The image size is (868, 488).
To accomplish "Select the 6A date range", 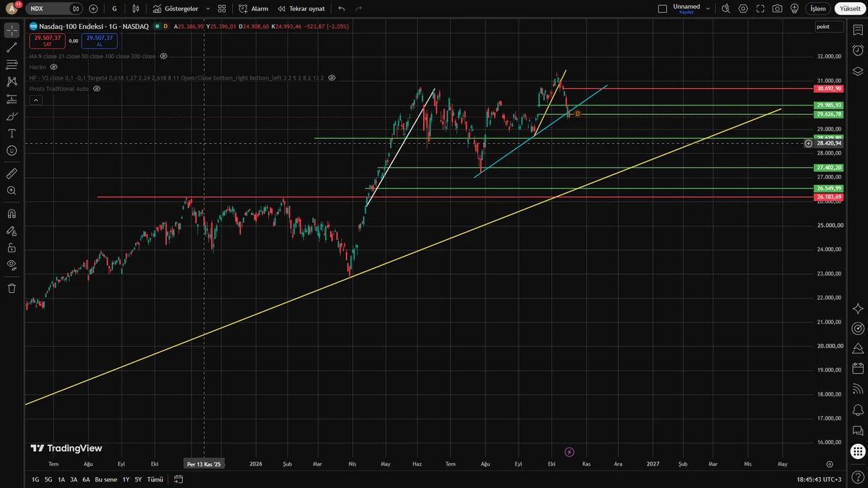I will point(86,479).
